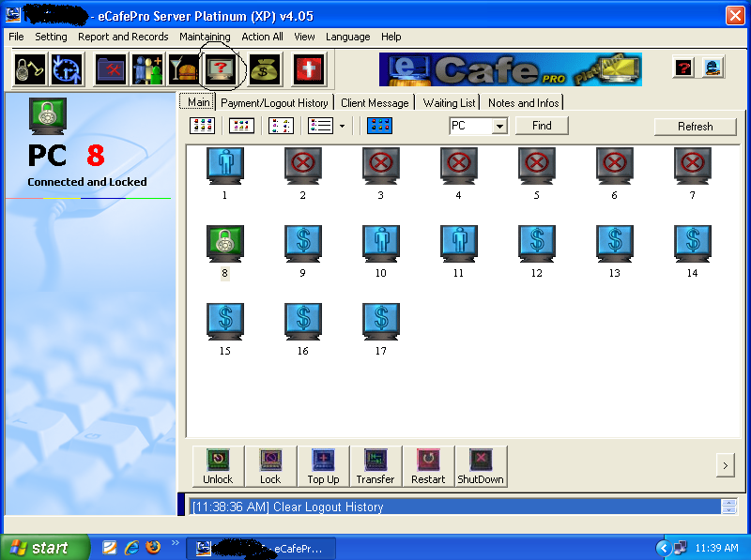Screen dimensions: 751x560
Task: Click the red cross first-aid icon
Action: point(310,69)
